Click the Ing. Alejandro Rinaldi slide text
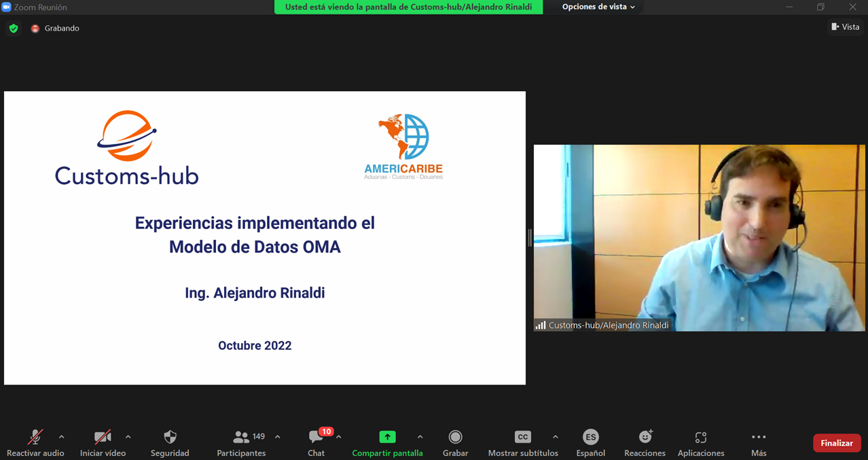The width and height of the screenshot is (868, 460). pyautogui.click(x=255, y=293)
